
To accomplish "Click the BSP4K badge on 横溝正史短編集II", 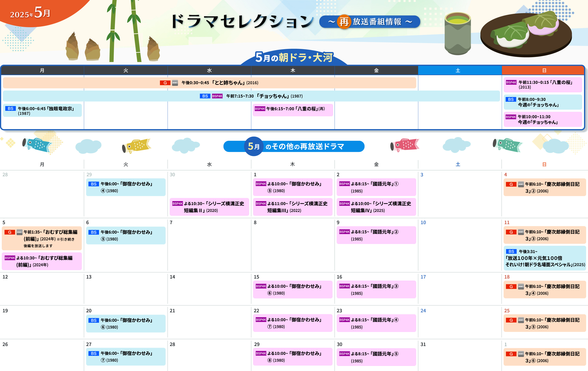I will [x=178, y=204].
